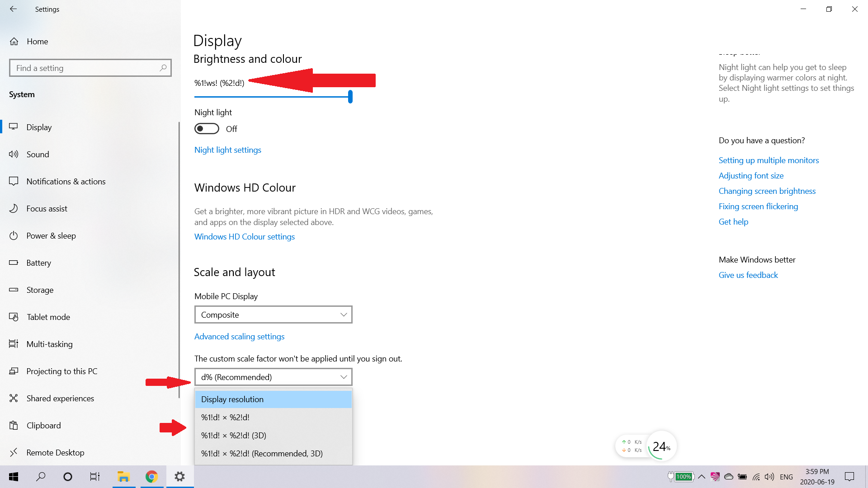Select Sound in the System sidebar
The width and height of the screenshot is (868, 488).
(38, 154)
